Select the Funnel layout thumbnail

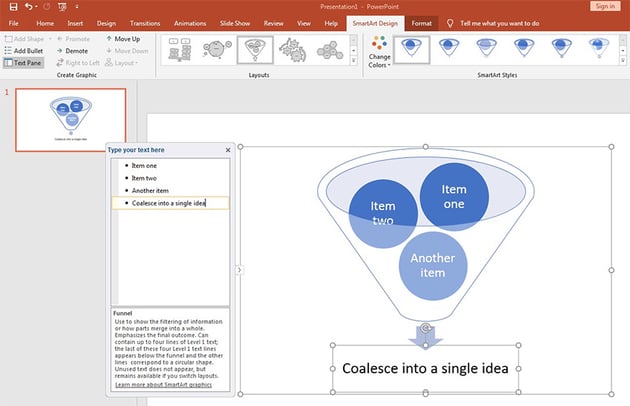(255, 49)
